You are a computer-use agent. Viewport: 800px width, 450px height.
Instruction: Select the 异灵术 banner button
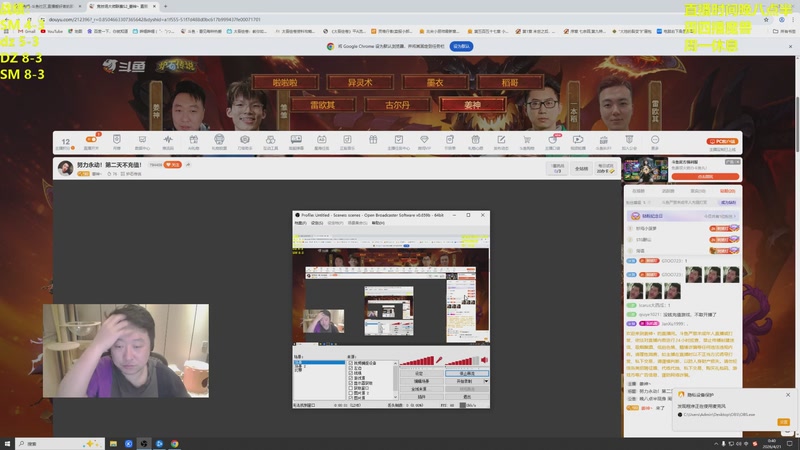[360, 82]
